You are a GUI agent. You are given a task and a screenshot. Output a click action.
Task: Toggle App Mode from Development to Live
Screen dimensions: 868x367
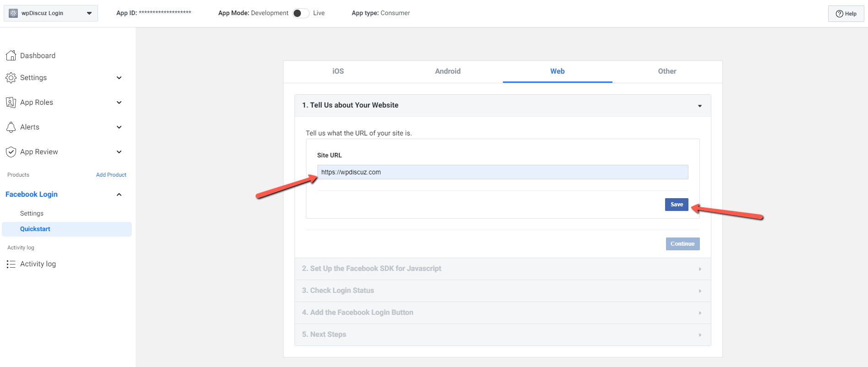click(x=301, y=13)
